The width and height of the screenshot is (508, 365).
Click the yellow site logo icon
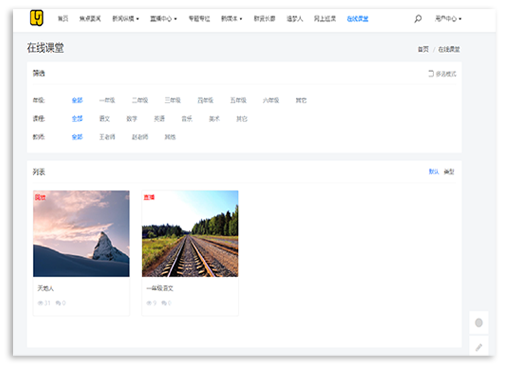pyautogui.click(x=36, y=18)
